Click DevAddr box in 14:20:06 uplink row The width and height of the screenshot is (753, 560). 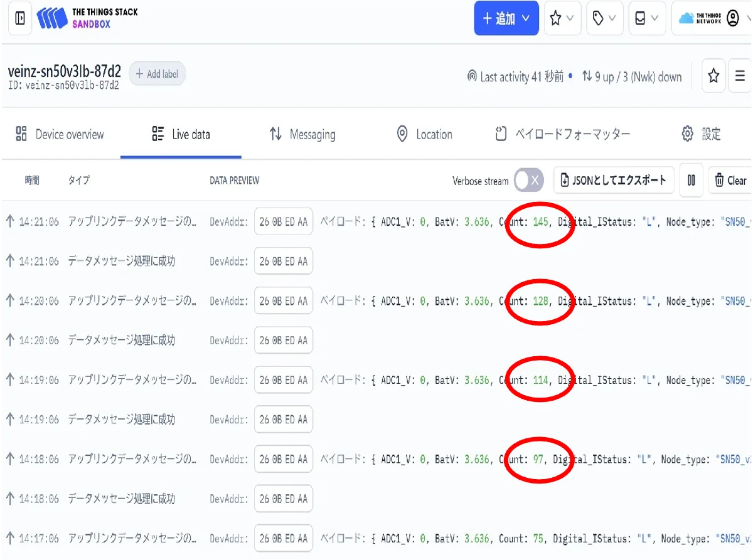click(284, 301)
